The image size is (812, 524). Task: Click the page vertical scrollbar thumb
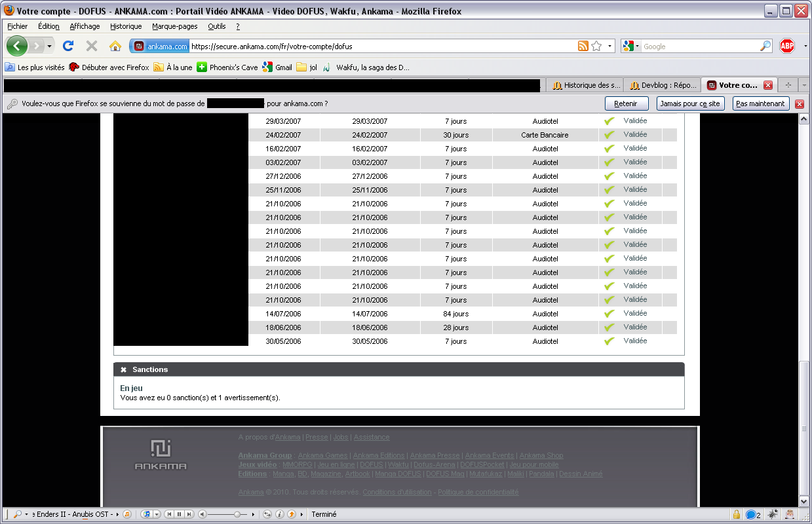tap(804, 428)
